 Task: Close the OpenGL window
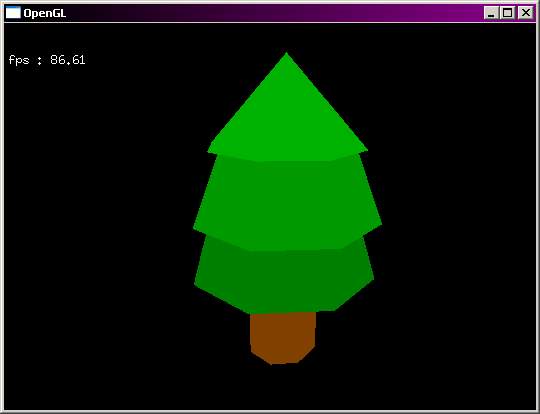(526, 13)
